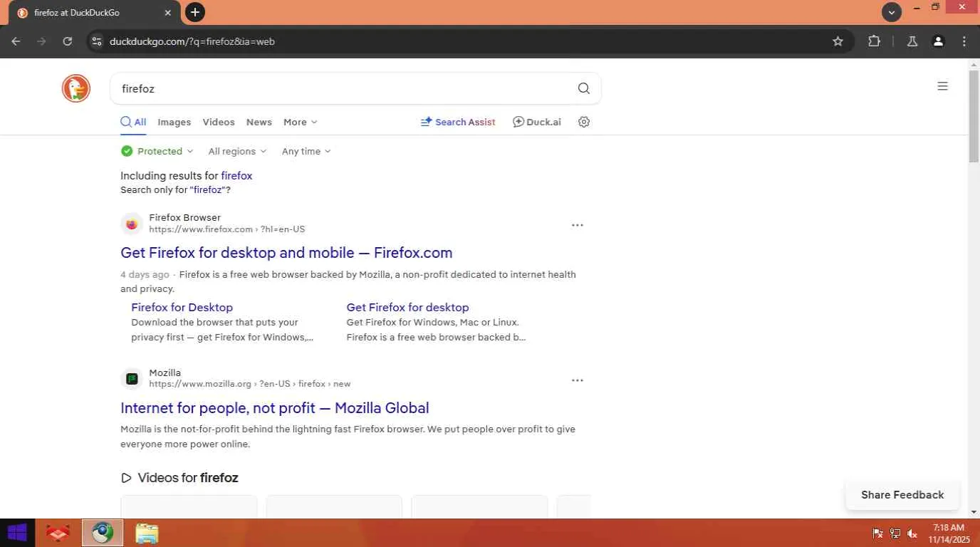This screenshot has width=980, height=547.
Task: Open the Get Firefox for desktop and mobile result
Action: (286, 253)
